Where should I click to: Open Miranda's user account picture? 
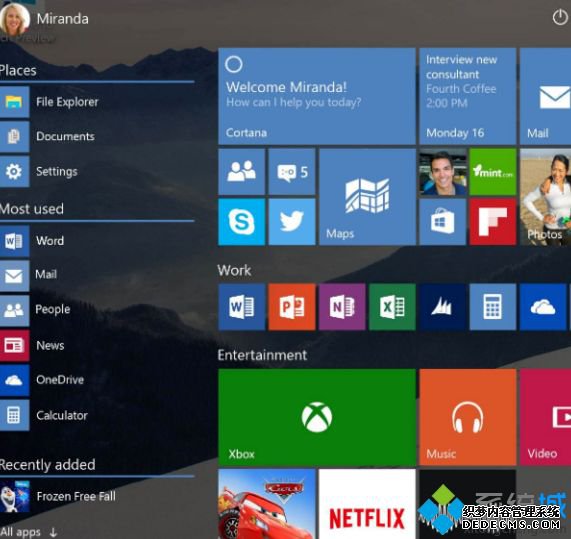(15, 19)
